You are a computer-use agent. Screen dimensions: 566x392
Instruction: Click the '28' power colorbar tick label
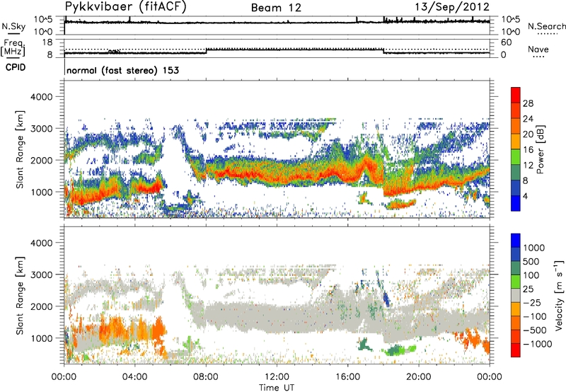pos(528,103)
